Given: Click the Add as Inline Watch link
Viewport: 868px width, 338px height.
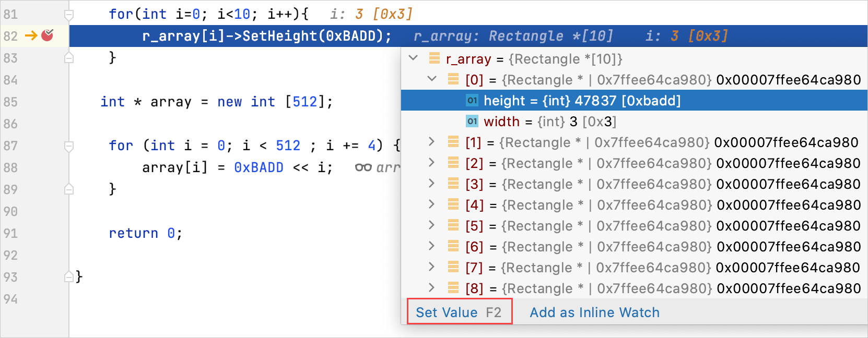Looking at the screenshot, I should [594, 312].
